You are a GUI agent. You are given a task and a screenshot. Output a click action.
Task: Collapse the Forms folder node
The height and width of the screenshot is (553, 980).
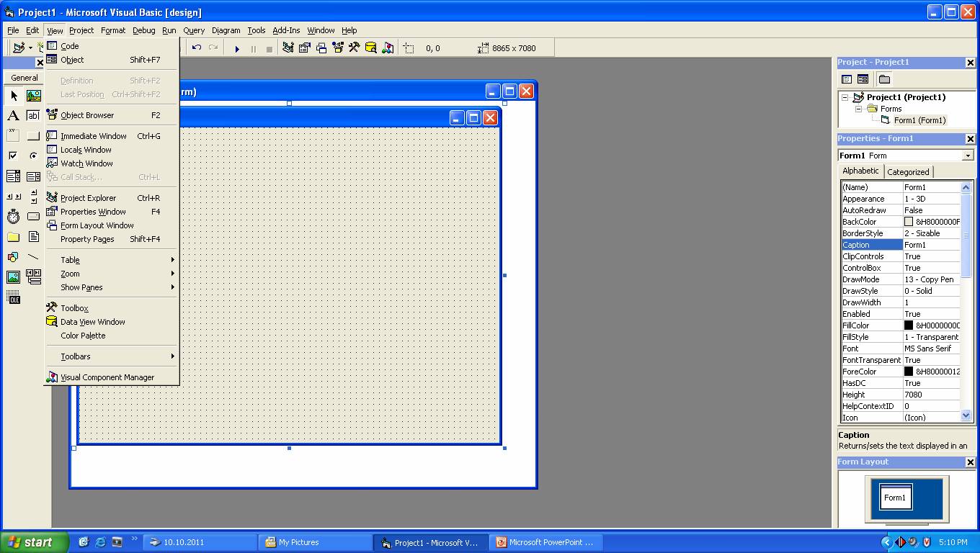click(859, 109)
